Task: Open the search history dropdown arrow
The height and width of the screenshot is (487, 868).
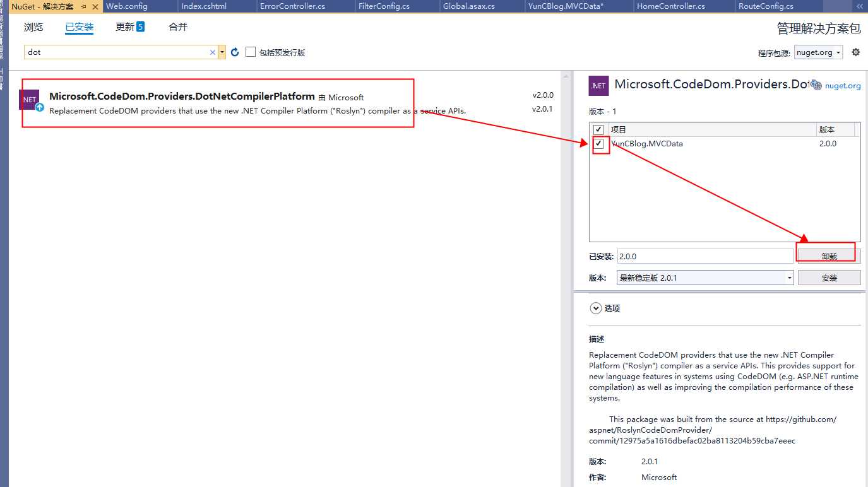Action: point(222,52)
